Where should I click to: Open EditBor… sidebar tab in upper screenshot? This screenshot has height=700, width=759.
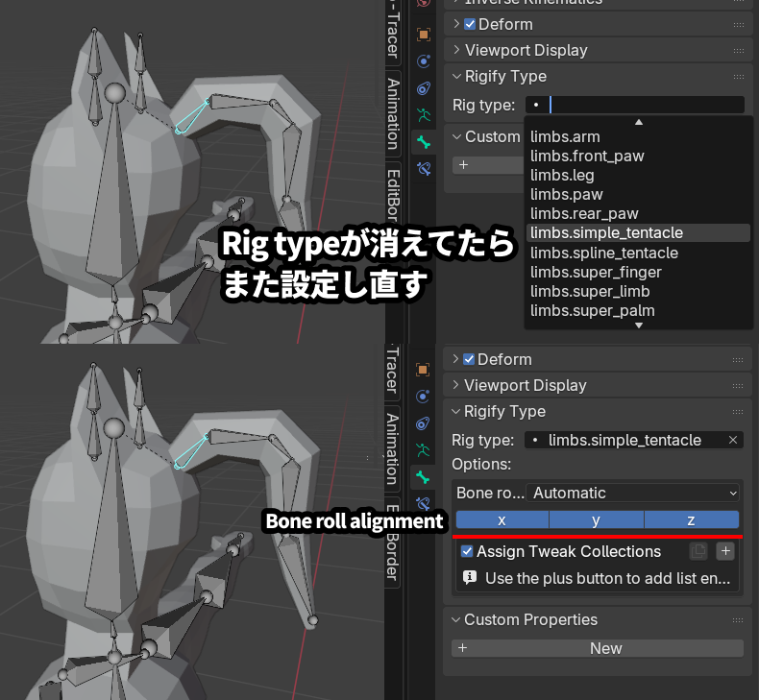(x=393, y=194)
